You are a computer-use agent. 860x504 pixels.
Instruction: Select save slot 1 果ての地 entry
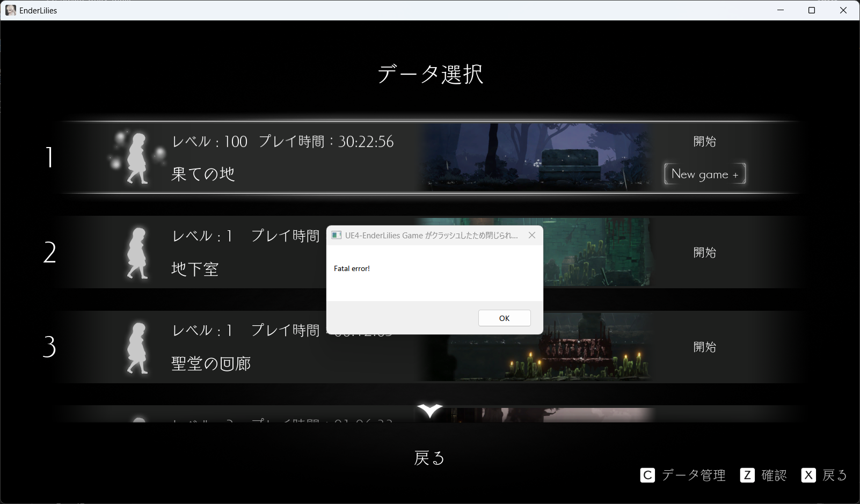click(203, 174)
